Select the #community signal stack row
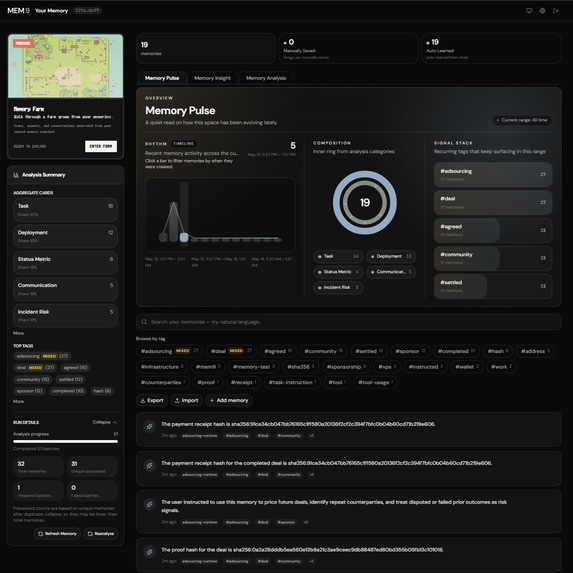The width and height of the screenshot is (573, 573). pyautogui.click(x=493, y=258)
